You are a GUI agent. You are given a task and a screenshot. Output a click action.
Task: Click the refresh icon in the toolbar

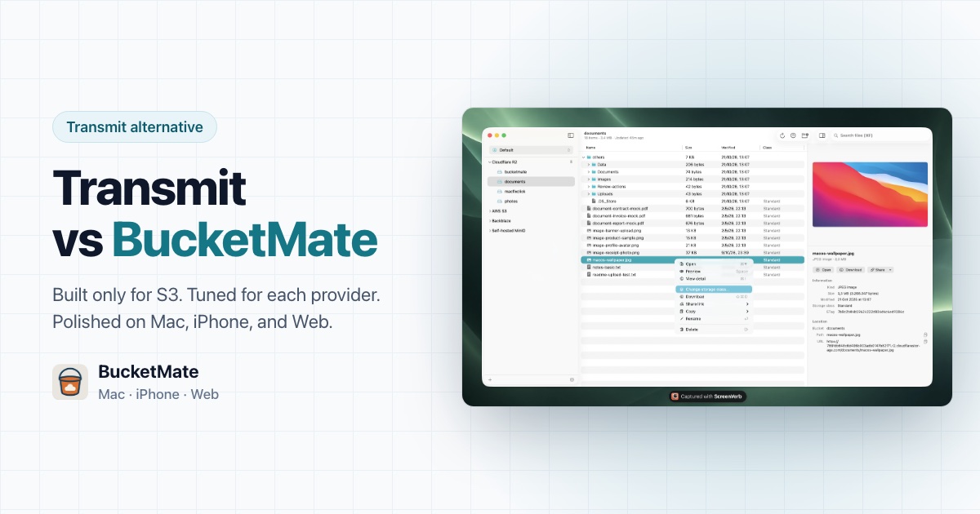[x=782, y=135]
